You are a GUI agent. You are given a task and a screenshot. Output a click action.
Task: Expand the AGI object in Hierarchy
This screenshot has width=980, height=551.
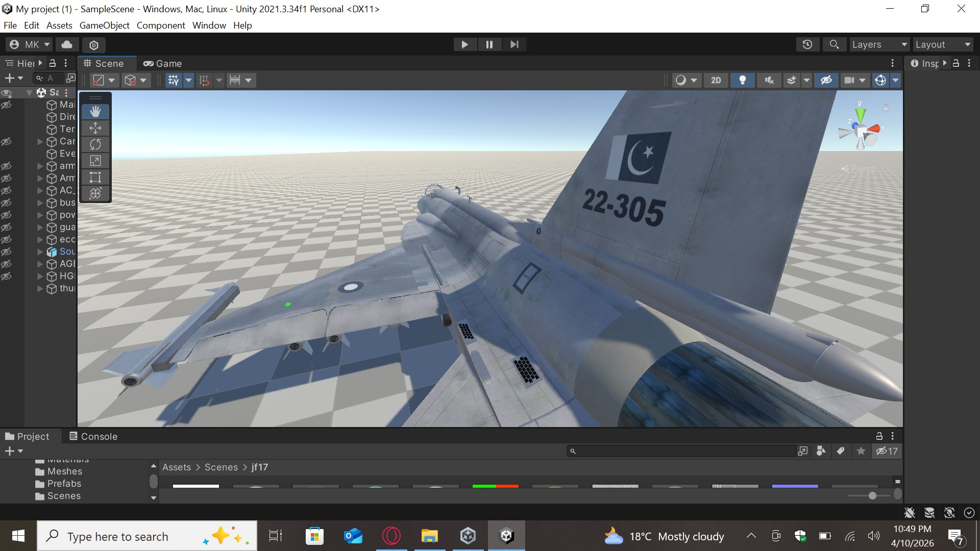[40, 264]
